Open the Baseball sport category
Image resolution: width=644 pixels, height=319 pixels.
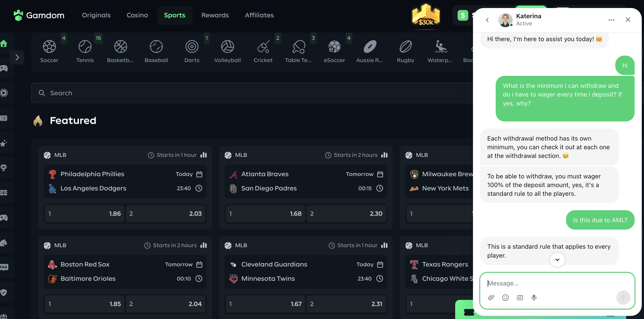[156, 52]
